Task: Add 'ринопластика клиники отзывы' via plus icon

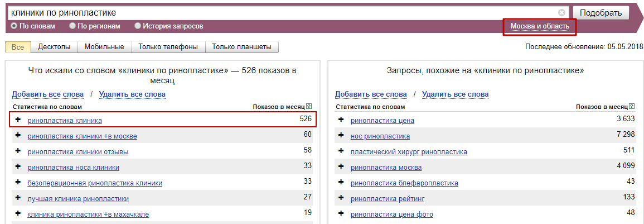Action: coord(18,151)
